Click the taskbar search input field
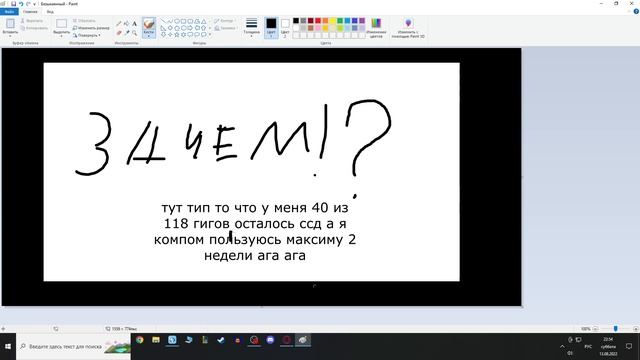The image size is (640, 360). (x=73, y=347)
